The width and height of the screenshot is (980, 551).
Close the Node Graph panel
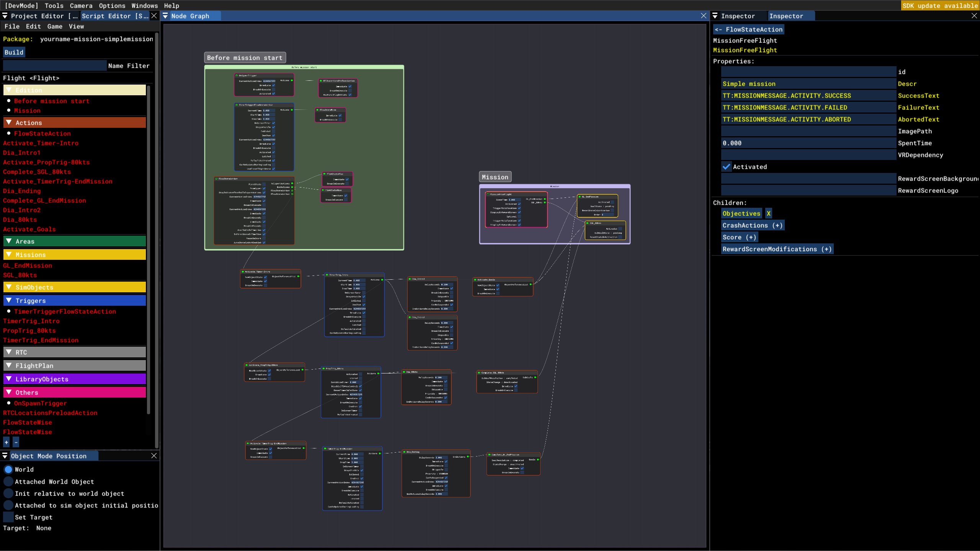704,16
